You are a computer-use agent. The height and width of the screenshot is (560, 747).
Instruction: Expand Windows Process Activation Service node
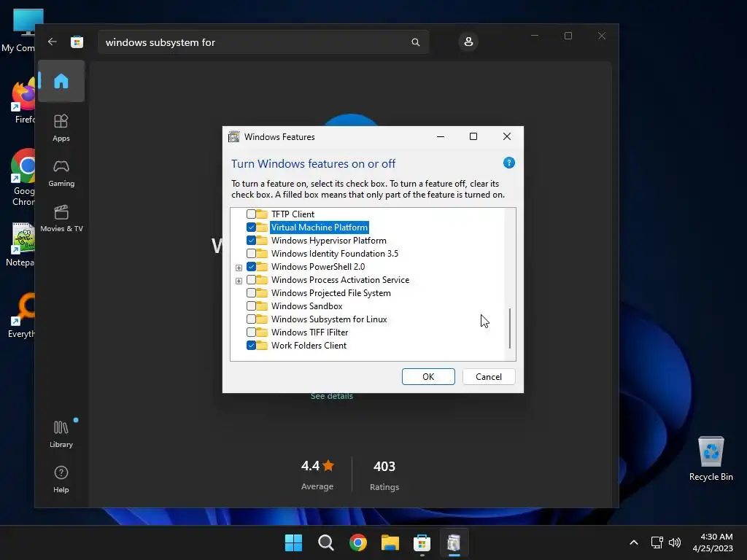(239, 281)
